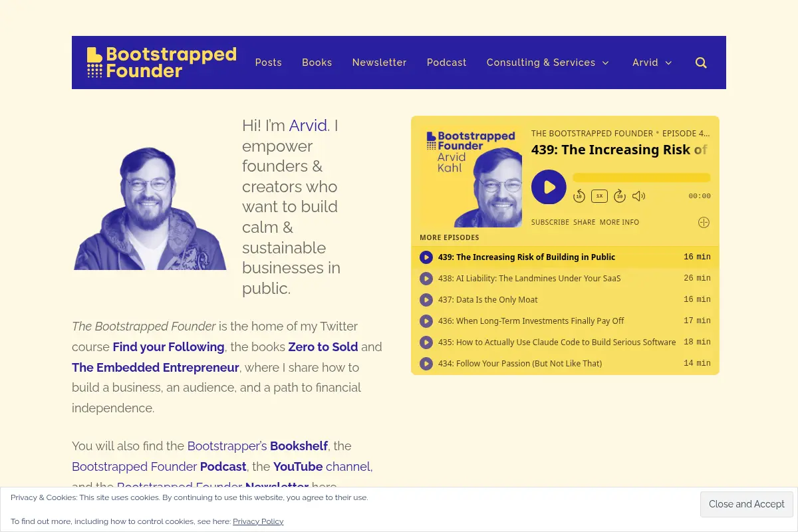Play the podcast with large play button
The height and width of the screenshot is (532, 798).
click(549, 187)
